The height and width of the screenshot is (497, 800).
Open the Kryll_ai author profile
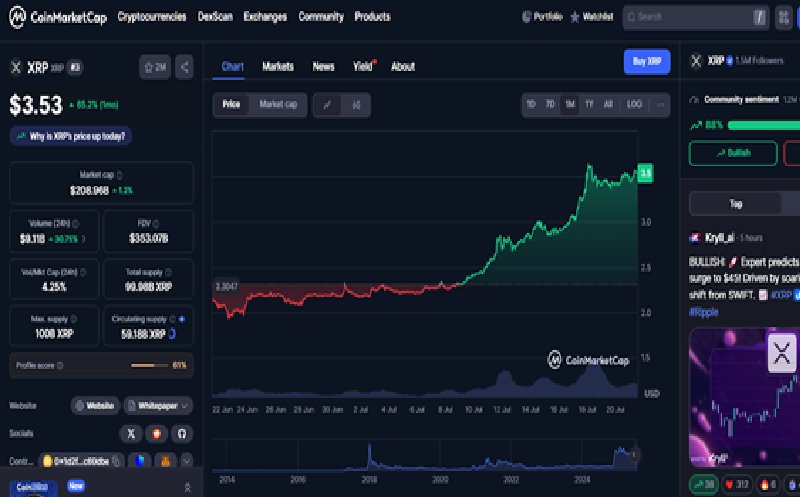pyautogui.click(x=719, y=238)
